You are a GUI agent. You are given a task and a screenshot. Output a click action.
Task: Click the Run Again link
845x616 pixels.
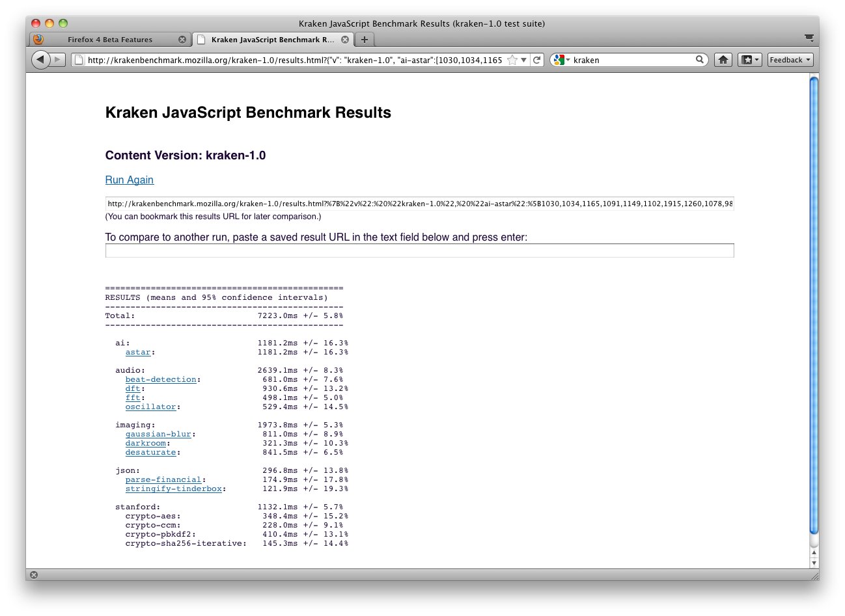click(129, 180)
